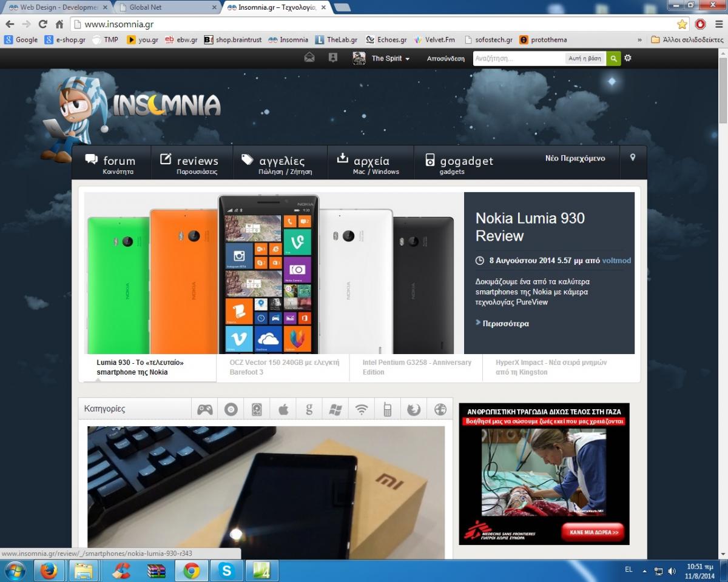This screenshot has width=728, height=582.
Task: Click The Spirit user avatar picture
Action: tap(359, 58)
